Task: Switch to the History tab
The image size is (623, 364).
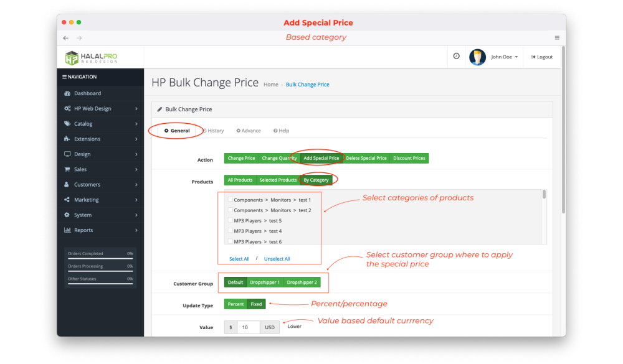Action: 213,131
